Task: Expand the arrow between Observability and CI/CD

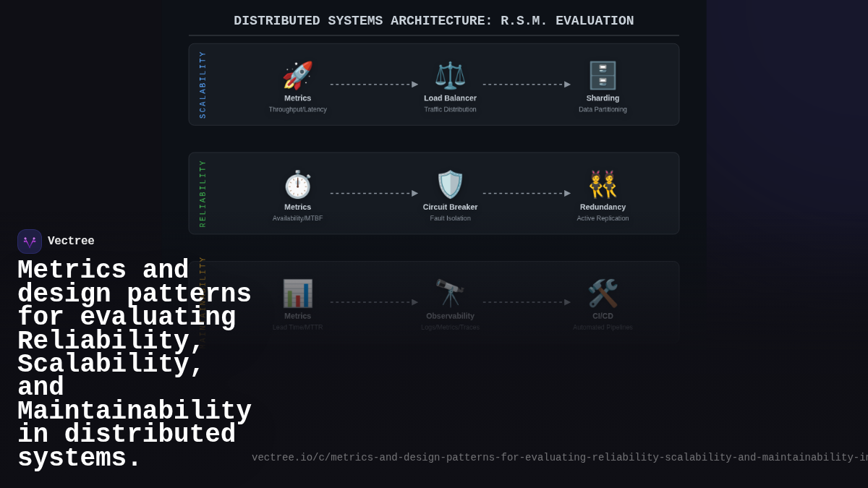Action: pyautogui.click(x=526, y=301)
